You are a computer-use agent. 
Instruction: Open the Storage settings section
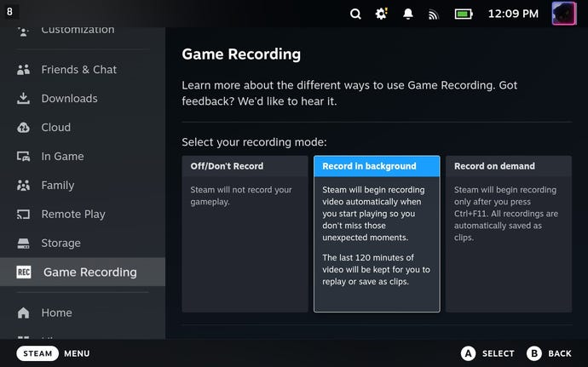click(61, 244)
